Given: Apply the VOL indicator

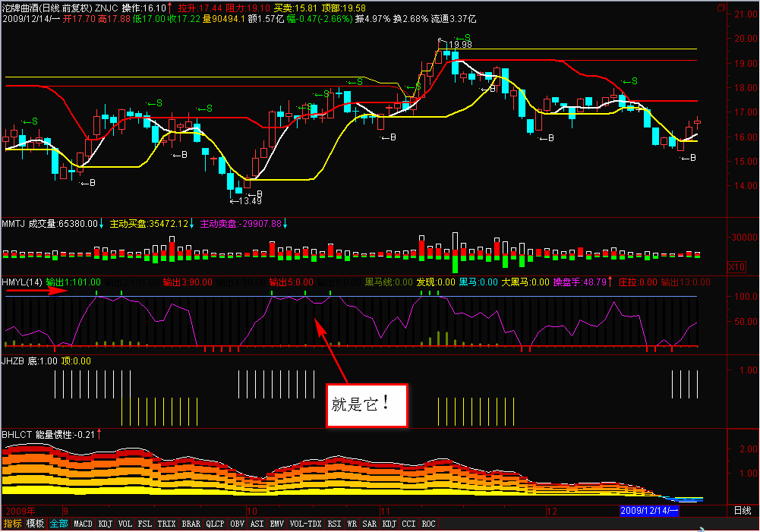Looking at the screenshot, I should point(125,524).
